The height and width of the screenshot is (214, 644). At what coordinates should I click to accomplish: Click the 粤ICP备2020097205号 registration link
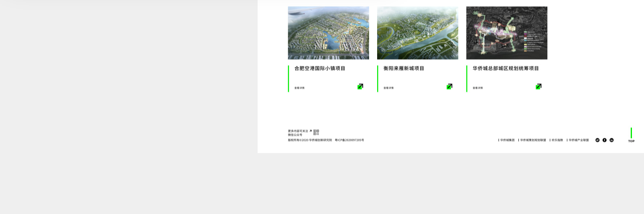[x=349, y=140]
